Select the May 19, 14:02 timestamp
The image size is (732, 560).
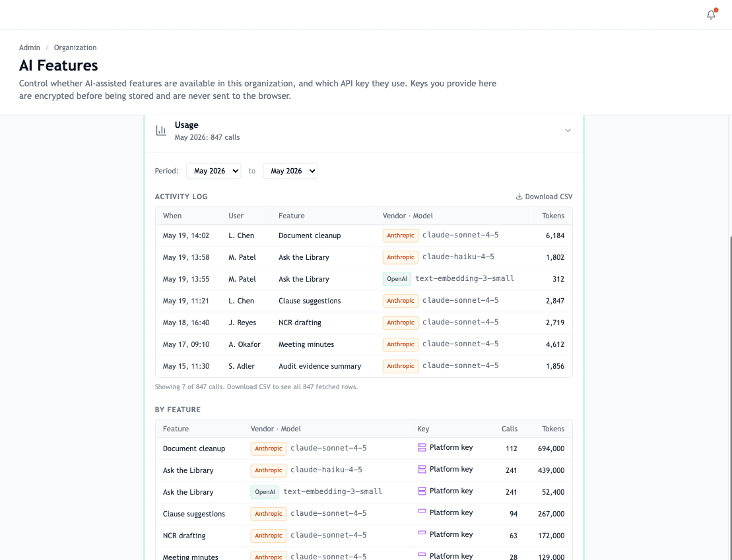pyautogui.click(x=185, y=235)
